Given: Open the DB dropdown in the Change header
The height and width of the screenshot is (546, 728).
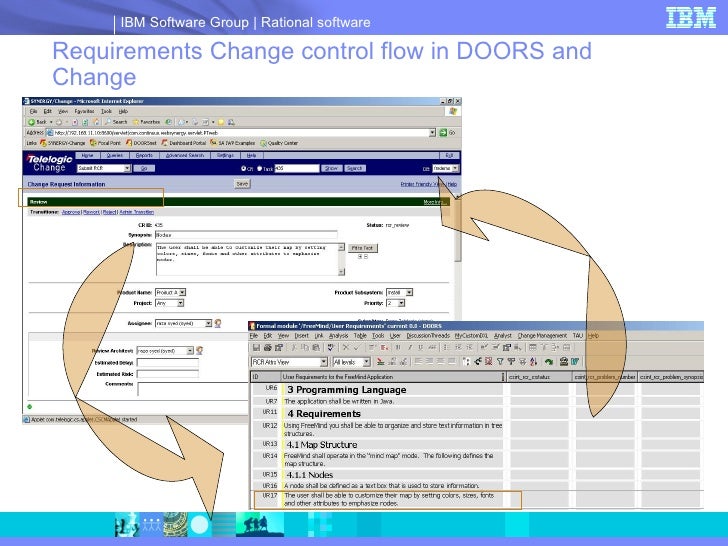Looking at the screenshot, I should (446, 168).
